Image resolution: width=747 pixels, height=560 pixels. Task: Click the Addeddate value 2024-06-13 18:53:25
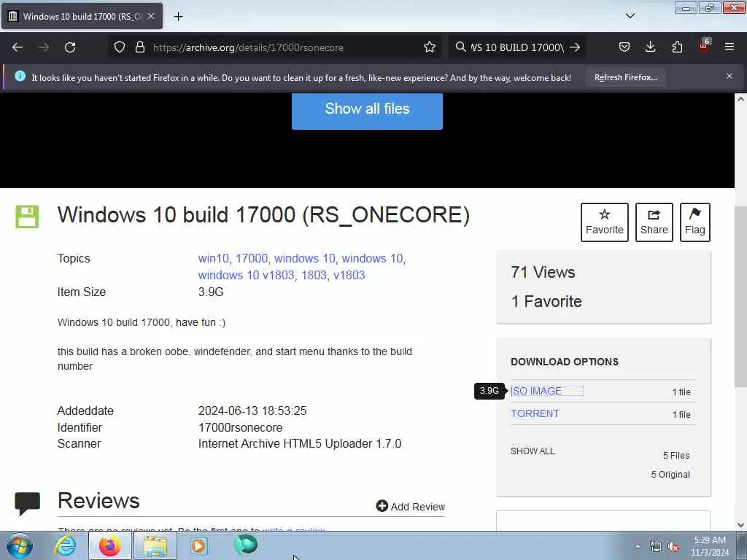[252, 411]
